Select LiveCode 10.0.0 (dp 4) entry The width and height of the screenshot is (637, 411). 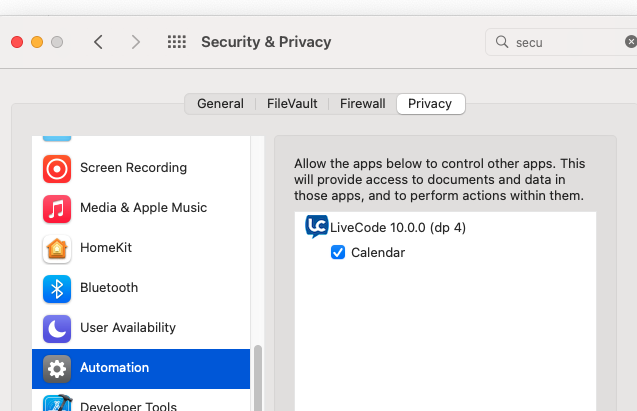click(398, 227)
